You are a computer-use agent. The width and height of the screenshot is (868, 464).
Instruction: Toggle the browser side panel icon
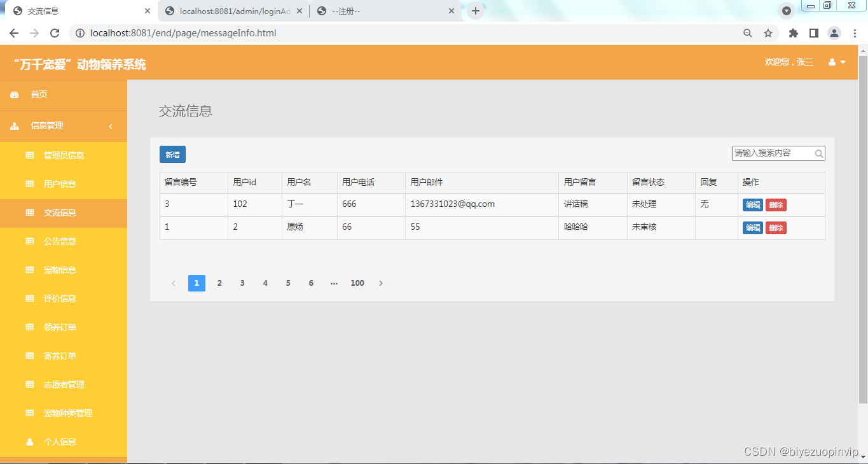(x=813, y=33)
